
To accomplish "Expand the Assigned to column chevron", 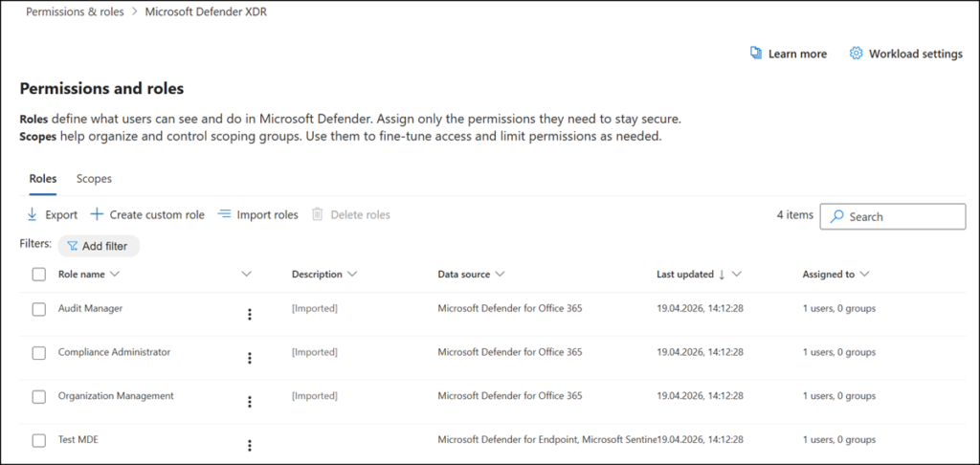I will click(864, 275).
